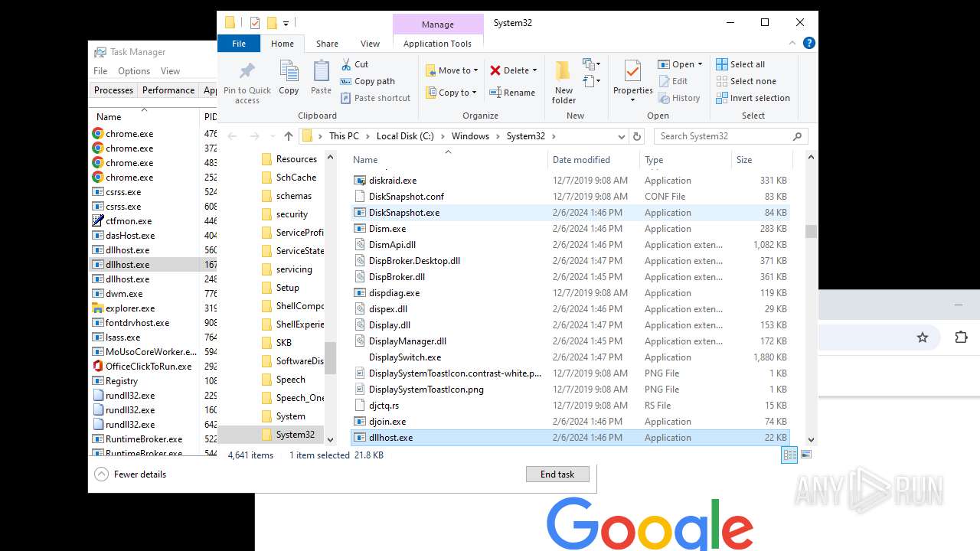980x551 pixels.
Task: Expand the Open dropdown arrow
Action: (x=699, y=64)
